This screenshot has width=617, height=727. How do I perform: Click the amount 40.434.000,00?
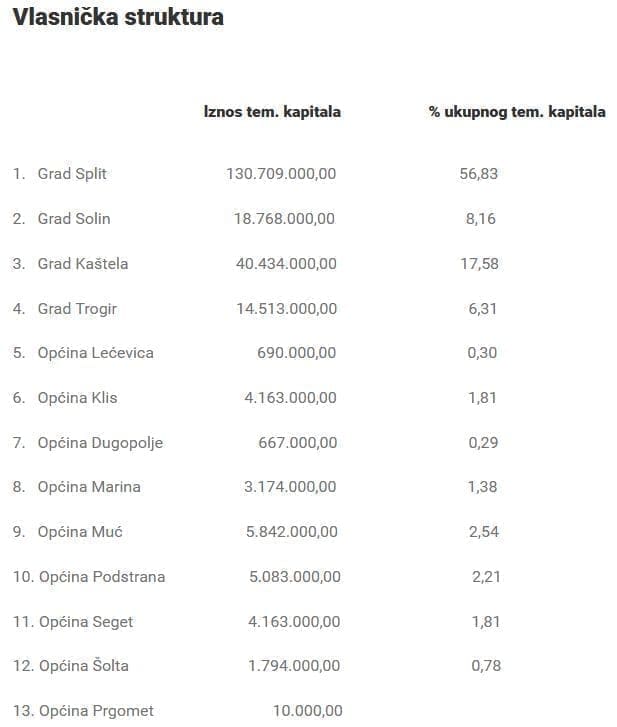point(286,264)
